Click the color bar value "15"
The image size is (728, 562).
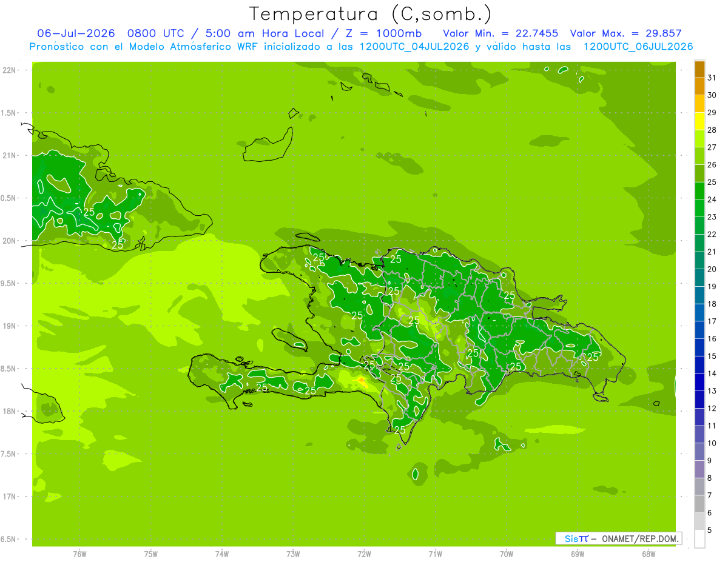click(x=712, y=356)
